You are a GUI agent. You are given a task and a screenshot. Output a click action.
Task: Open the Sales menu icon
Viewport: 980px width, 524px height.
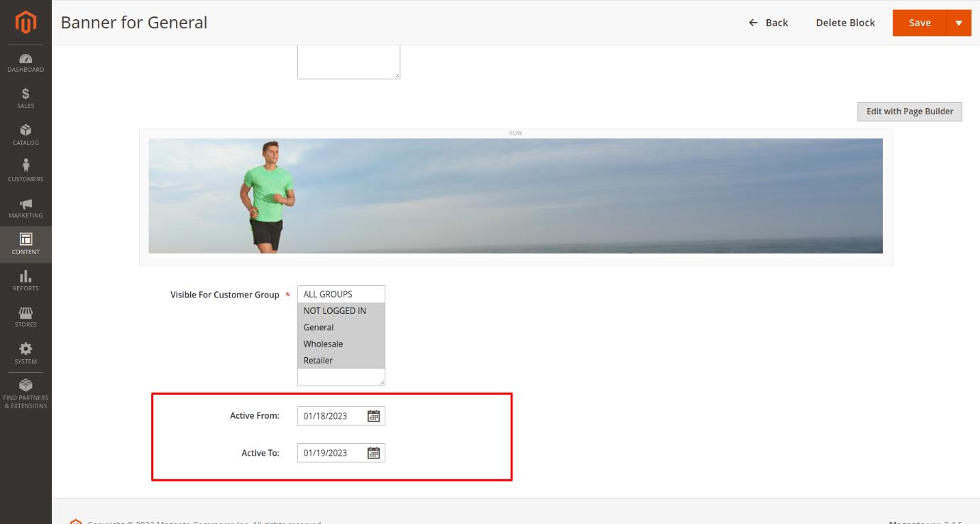click(x=26, y=99)
